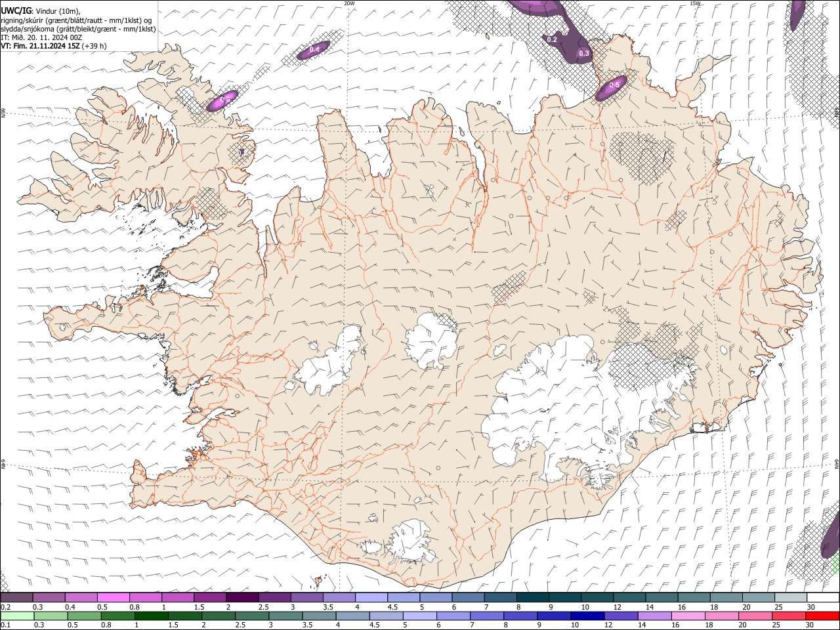The width and height of the screenshot is (840, 630).
Task: Click the violet 12–14 swatch in lower scale
Action: [x=620, y=616]
